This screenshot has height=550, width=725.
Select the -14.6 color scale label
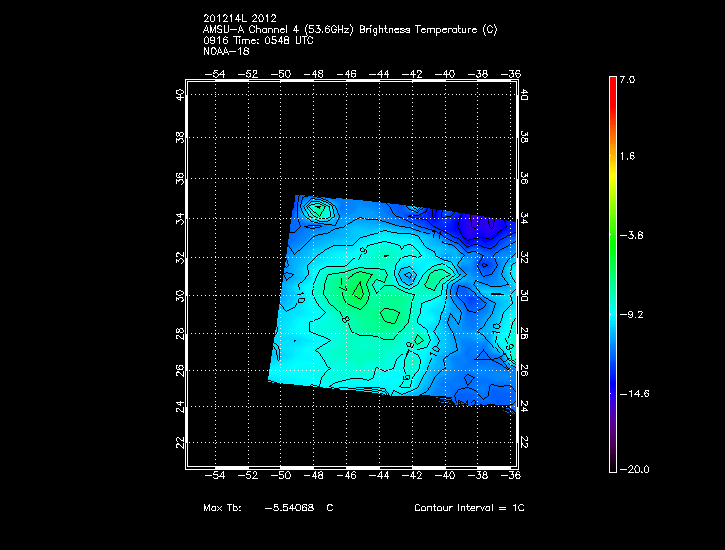pos(634,393)
